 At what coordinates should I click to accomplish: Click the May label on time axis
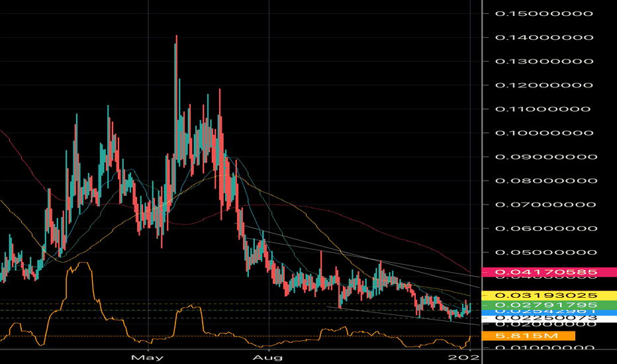coord(147,357)
